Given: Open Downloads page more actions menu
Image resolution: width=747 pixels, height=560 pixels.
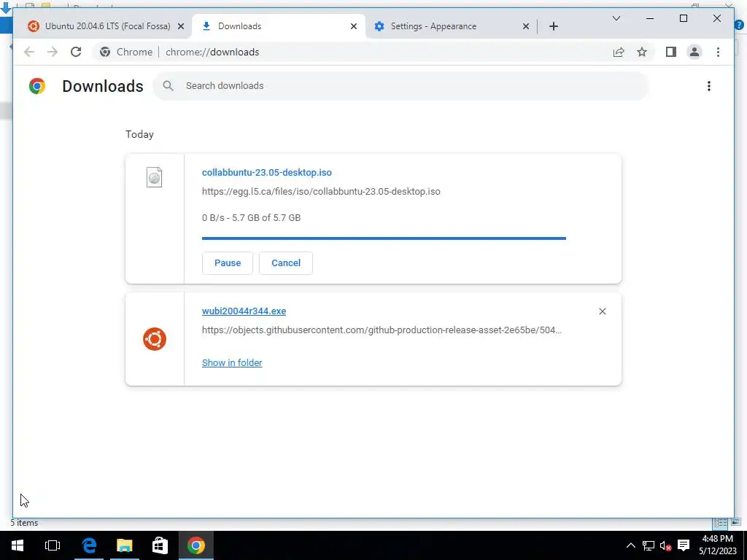Looking at the screenshot, I should pyautogui.click(x=709, y=86).
